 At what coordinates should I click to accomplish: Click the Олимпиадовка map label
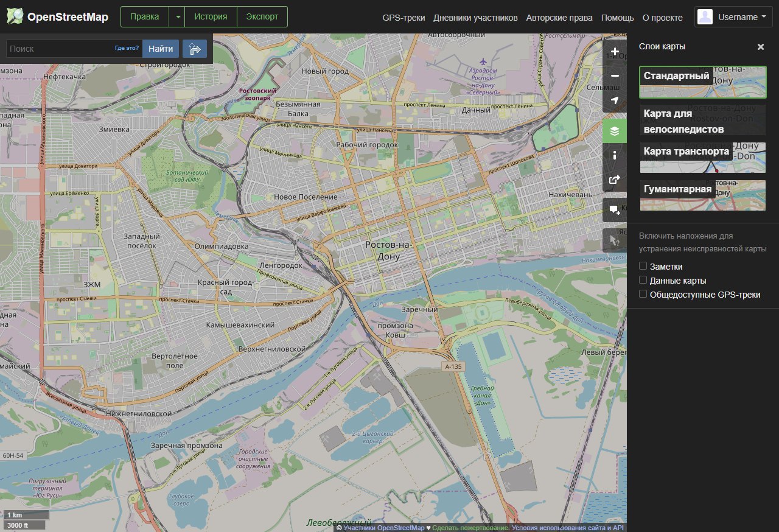[x=222, y=247]
